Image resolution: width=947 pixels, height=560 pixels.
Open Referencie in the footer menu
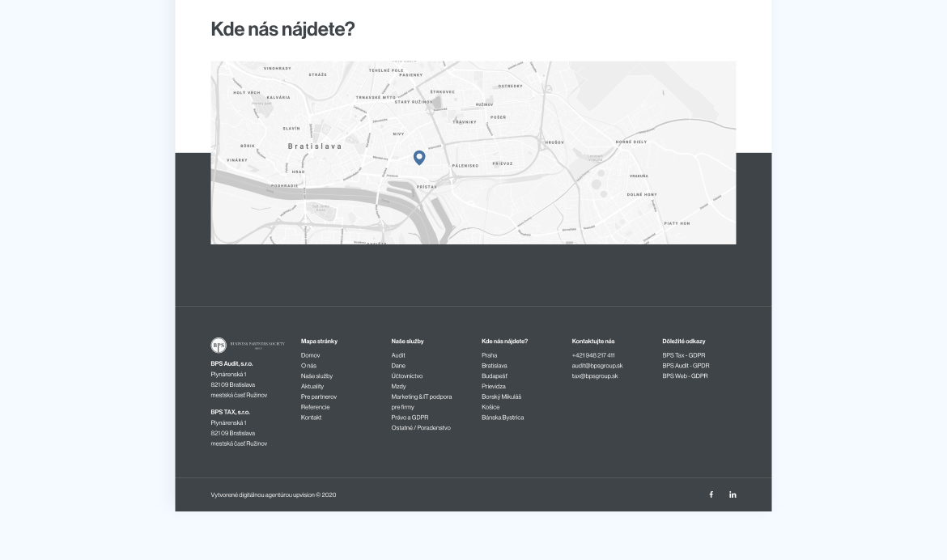click(315, 407)
